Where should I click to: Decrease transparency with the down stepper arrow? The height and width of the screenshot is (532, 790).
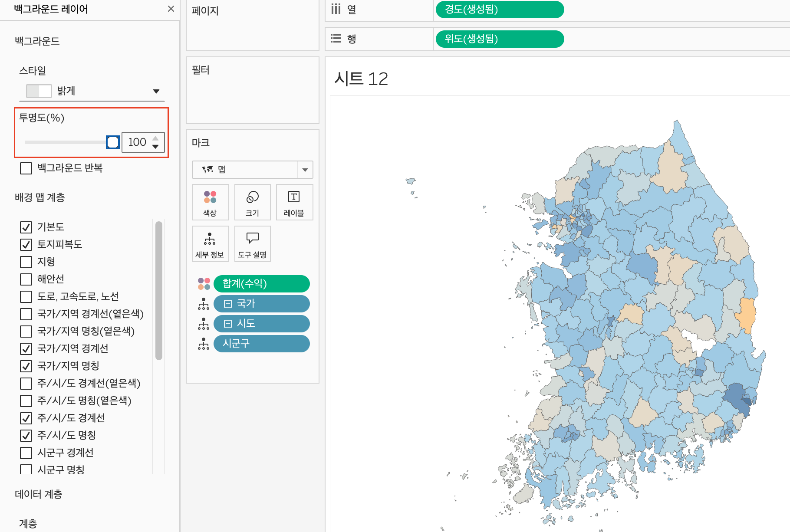[x=155, y=147]
